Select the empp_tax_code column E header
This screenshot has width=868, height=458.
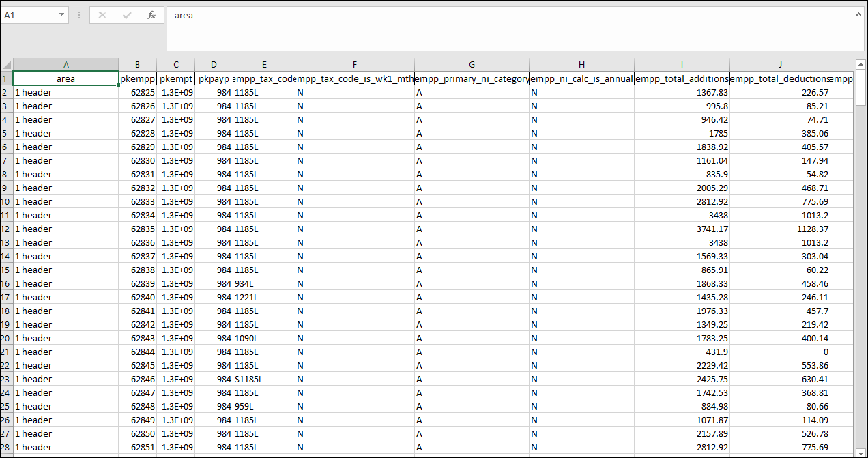[x=264, y=64]
